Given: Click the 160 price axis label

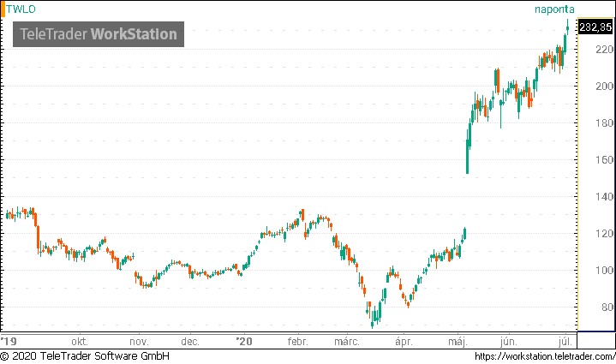Looking at the screenshot, I should (604, 160).
